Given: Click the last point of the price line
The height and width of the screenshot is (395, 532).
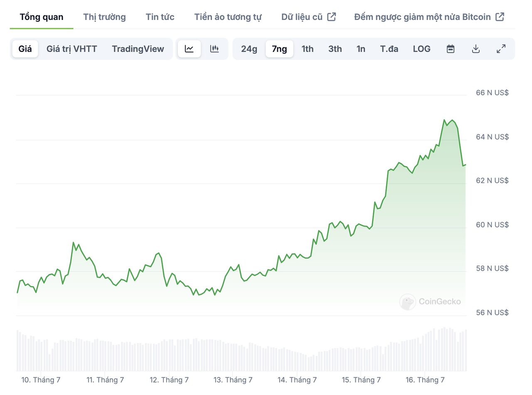Looking at the screenshot, I should [x=465, y=165].
